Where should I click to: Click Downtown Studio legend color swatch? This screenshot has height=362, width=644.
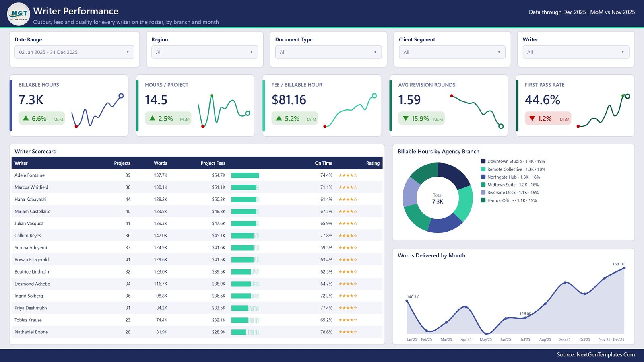[x=483, y=161]
